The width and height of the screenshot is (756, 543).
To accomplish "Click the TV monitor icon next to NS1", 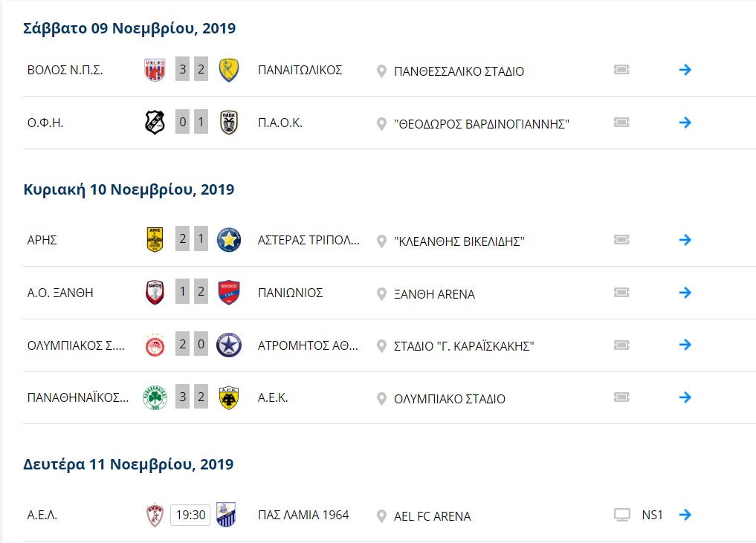I will (622, 515).
